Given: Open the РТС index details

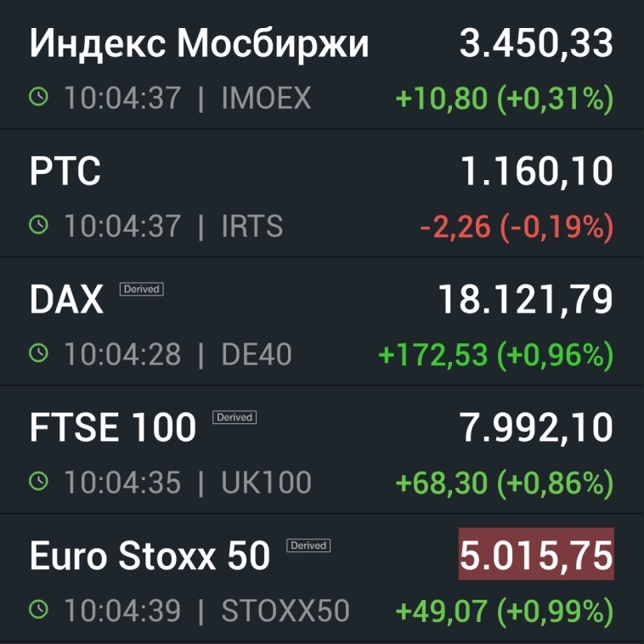Looking at the screenshot, I should pos(65,172).
